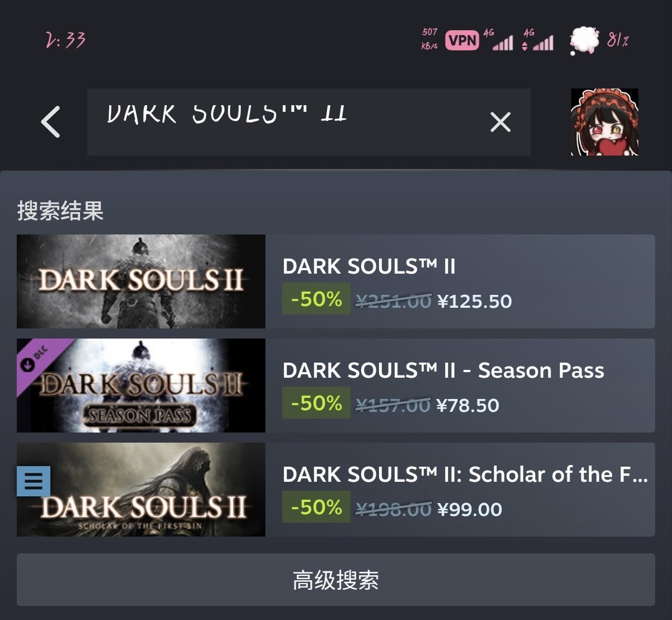Screen dimensions: 672x620
Task: Tap the VPN status bar indicator
Action: [x=462, y=40]
